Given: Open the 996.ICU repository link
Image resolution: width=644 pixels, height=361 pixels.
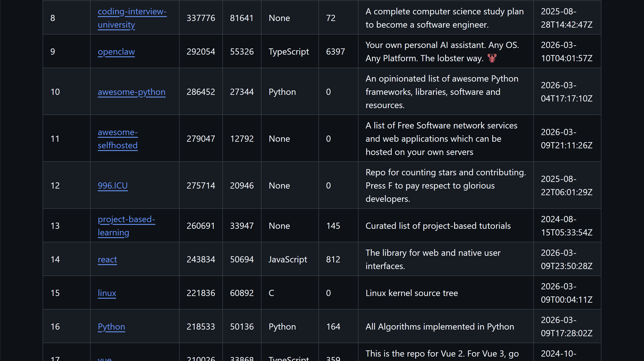Looking at the screenshot, I should click(x=112, y=185).
